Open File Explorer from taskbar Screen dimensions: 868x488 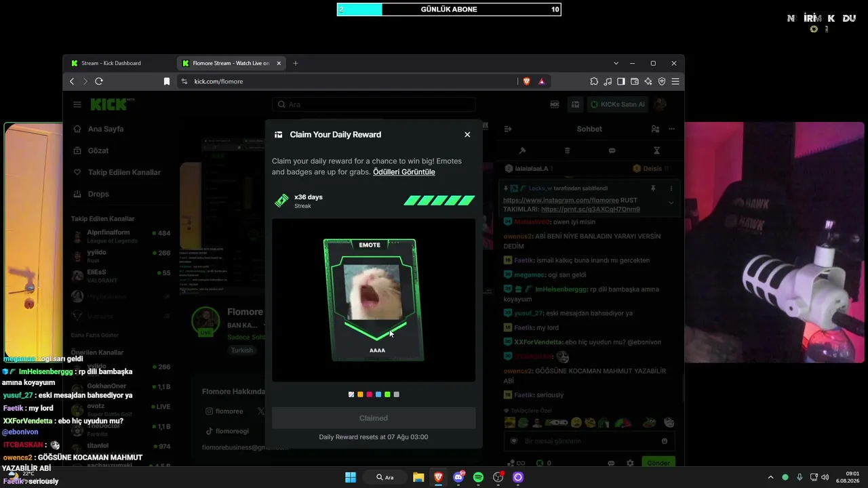point(418,477)
